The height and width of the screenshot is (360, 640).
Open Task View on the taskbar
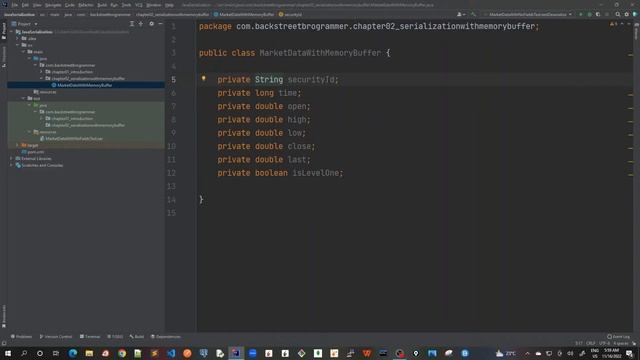pos(56,353)
